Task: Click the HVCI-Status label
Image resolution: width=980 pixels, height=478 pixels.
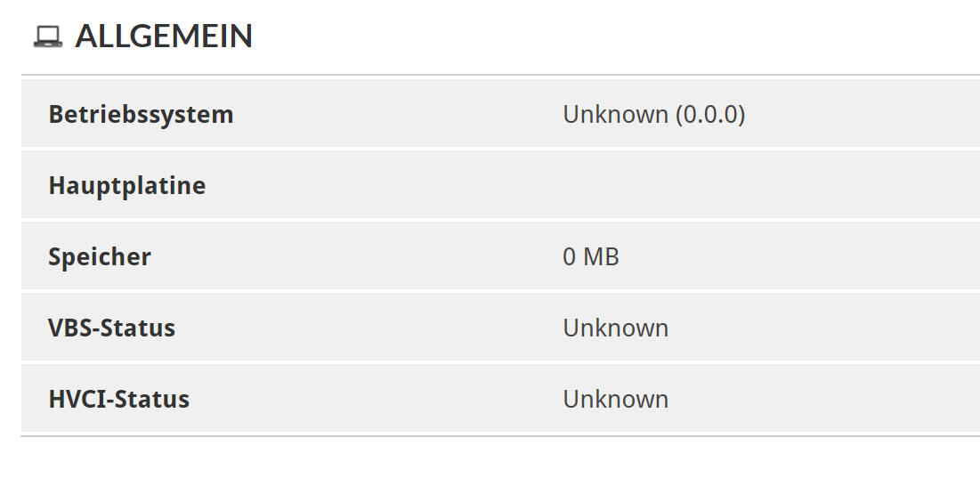Action: pos(118,399)
